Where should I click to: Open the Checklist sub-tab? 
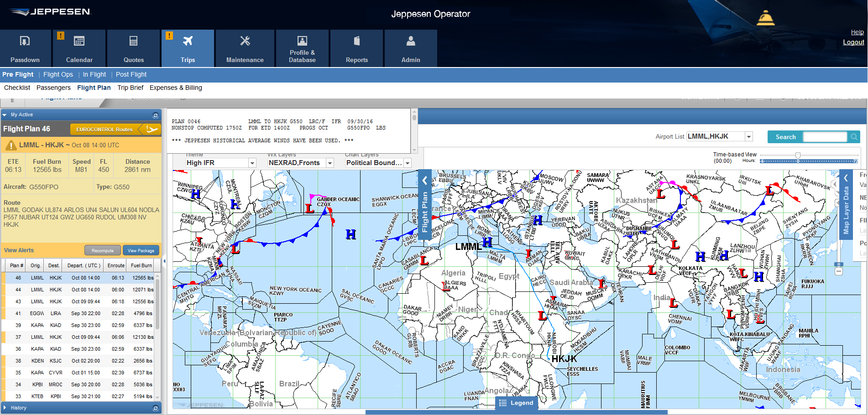[17, 88]
